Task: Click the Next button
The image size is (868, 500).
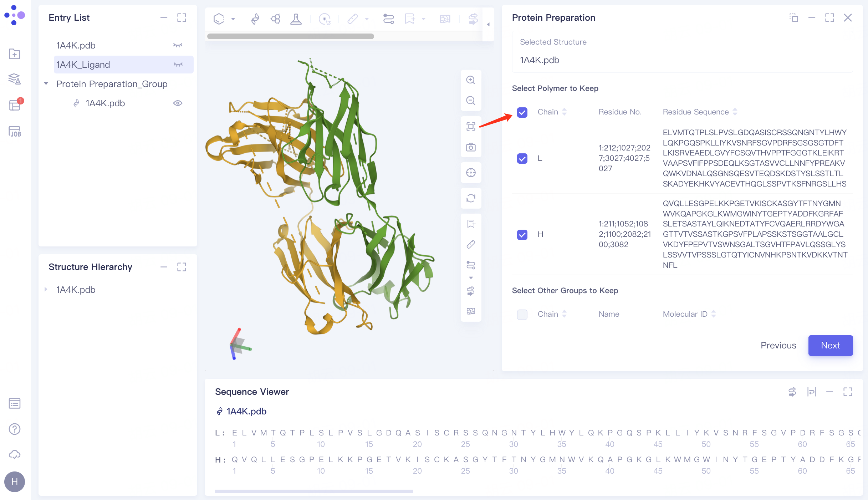Action: click(x=830, y=345)
